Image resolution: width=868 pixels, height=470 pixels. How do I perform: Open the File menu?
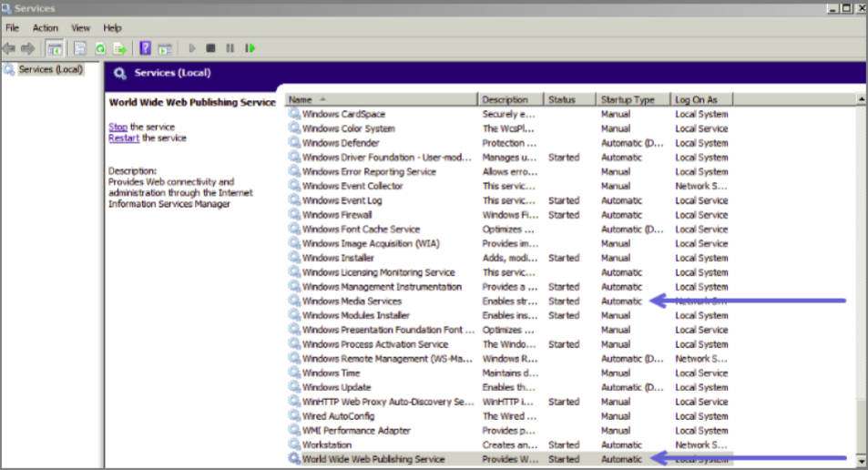[12, 27]
